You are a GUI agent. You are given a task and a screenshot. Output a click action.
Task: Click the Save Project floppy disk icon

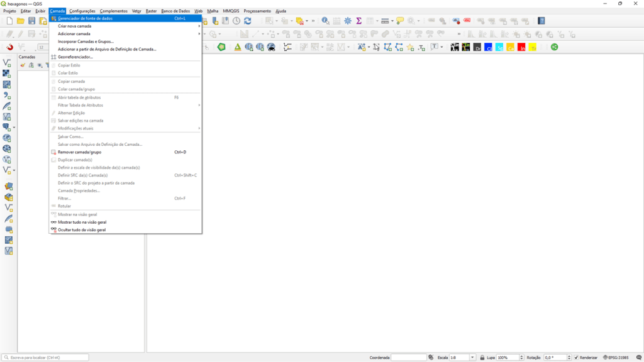pos(32,21)
